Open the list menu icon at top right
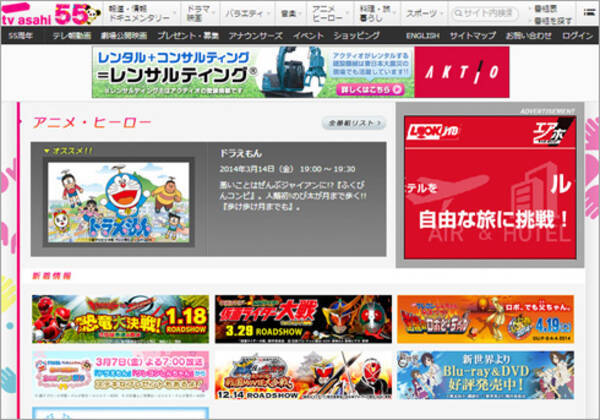 click(x=589, y=12)
